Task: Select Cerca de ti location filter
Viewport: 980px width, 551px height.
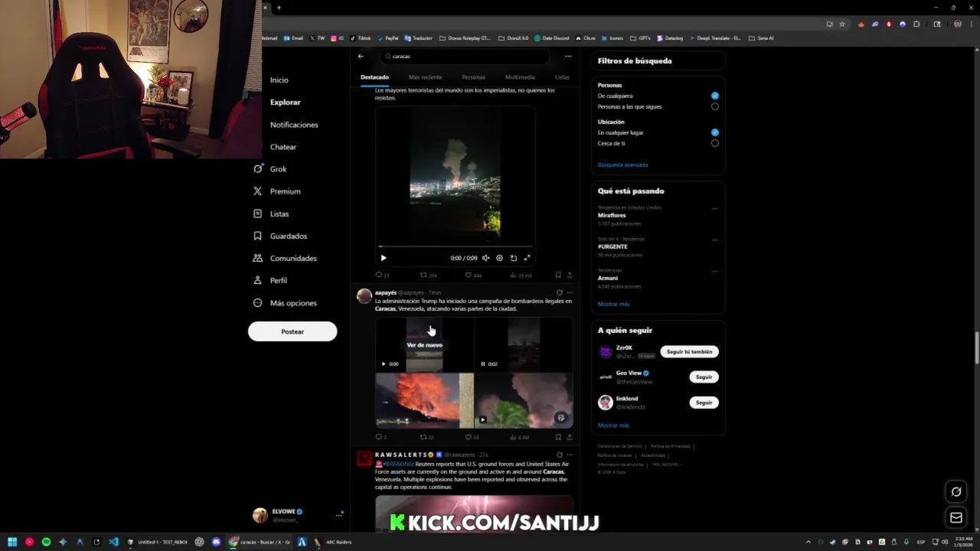Action: point(714,143)
